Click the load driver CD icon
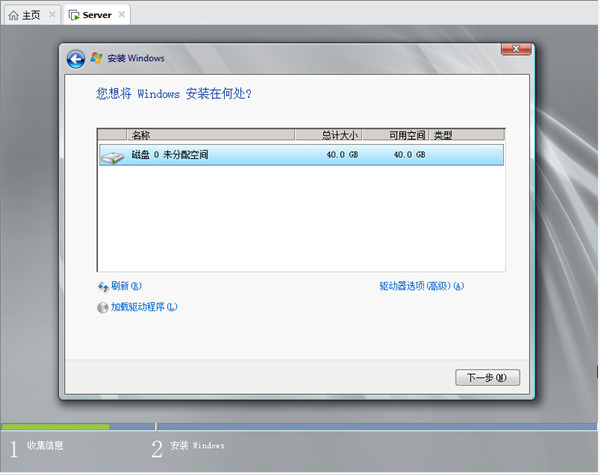Viewport: 600px width, 475px height. coord(103,307)
